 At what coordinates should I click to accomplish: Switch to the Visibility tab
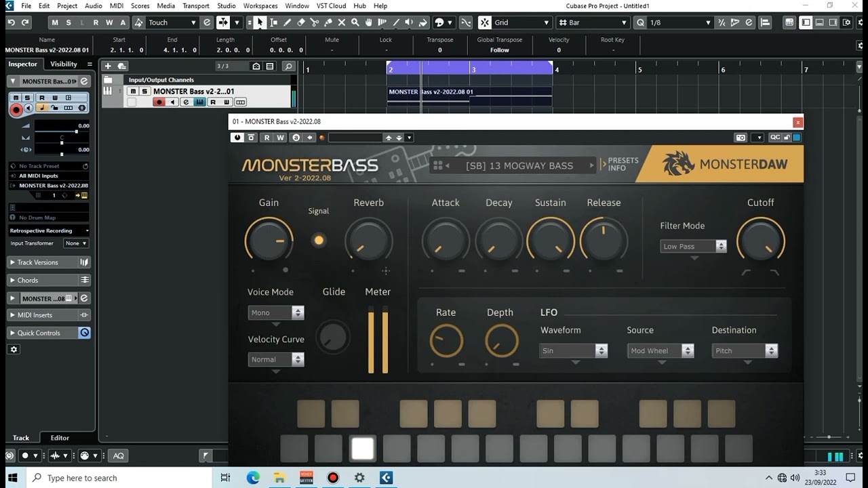[x=64, y=64]
